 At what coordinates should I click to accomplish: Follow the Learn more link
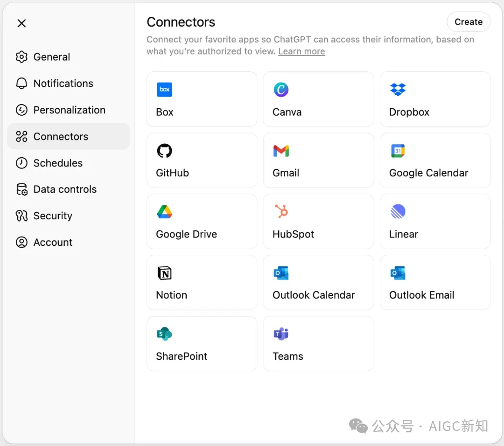(x=301, y=51)
